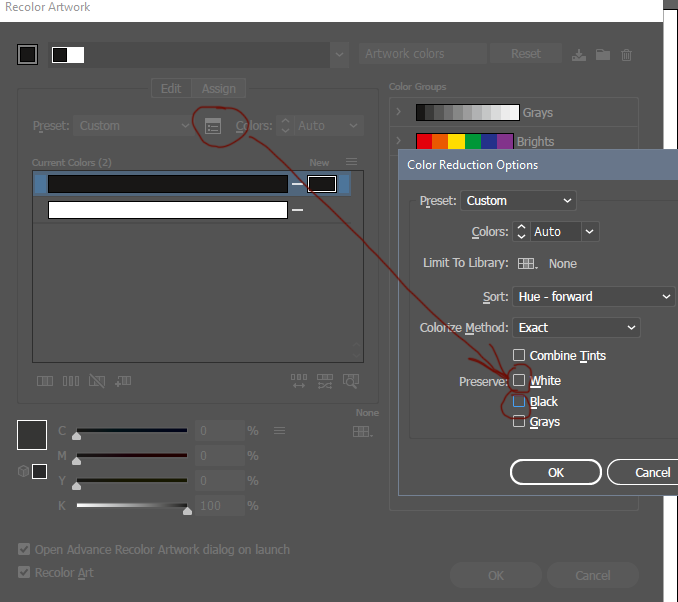The width and height of the screenshot is (678, 602).
Task: Click the Brights color group swatch strip
Action: click(465, 141)
